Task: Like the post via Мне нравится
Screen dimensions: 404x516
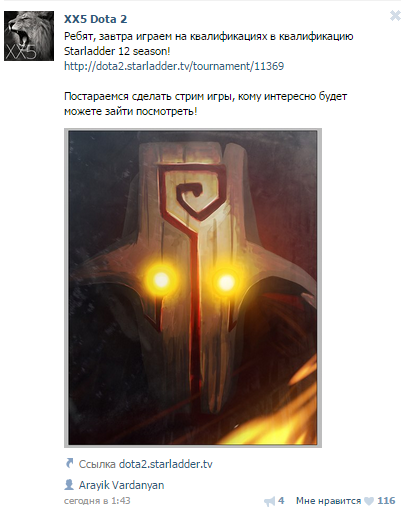Action: (328, 501)
